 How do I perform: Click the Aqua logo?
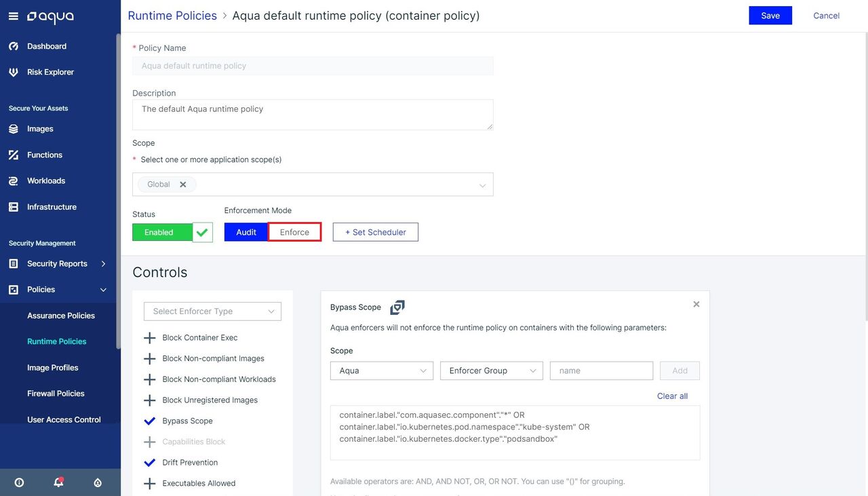pos(51,16)
